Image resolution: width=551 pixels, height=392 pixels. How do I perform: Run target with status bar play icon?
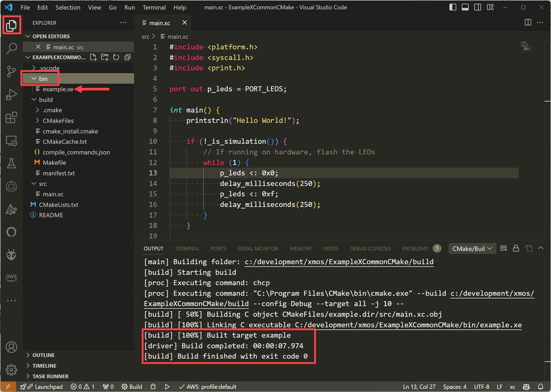167,387
